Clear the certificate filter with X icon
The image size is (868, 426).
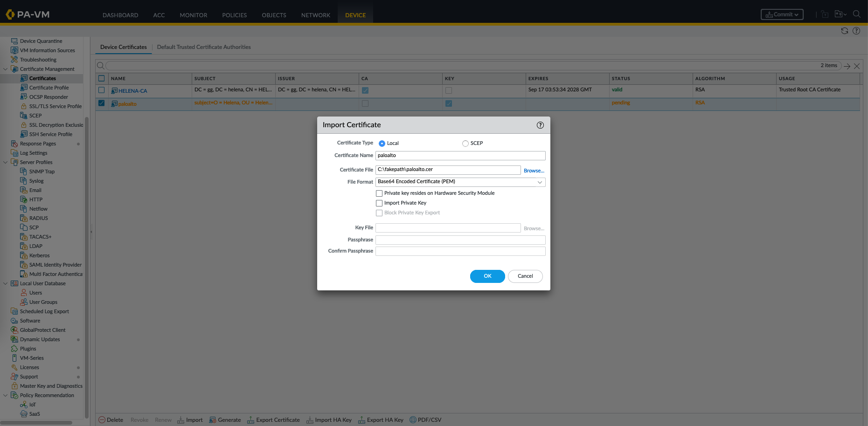tap(857, 66)
